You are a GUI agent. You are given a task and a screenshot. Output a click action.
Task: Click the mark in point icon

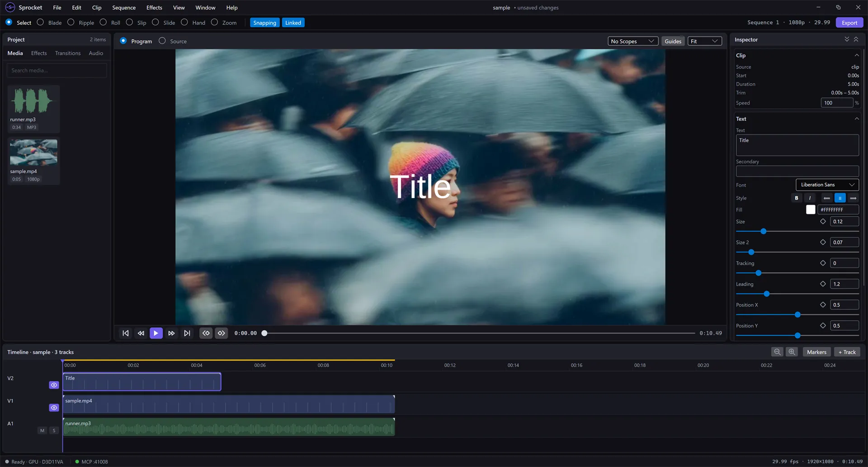[206, 333]
